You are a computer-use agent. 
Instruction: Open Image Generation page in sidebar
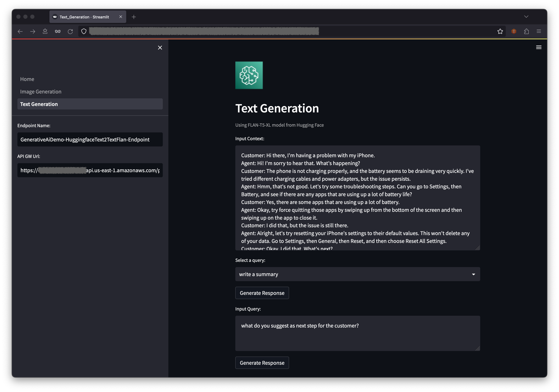[x=41, y=92]
